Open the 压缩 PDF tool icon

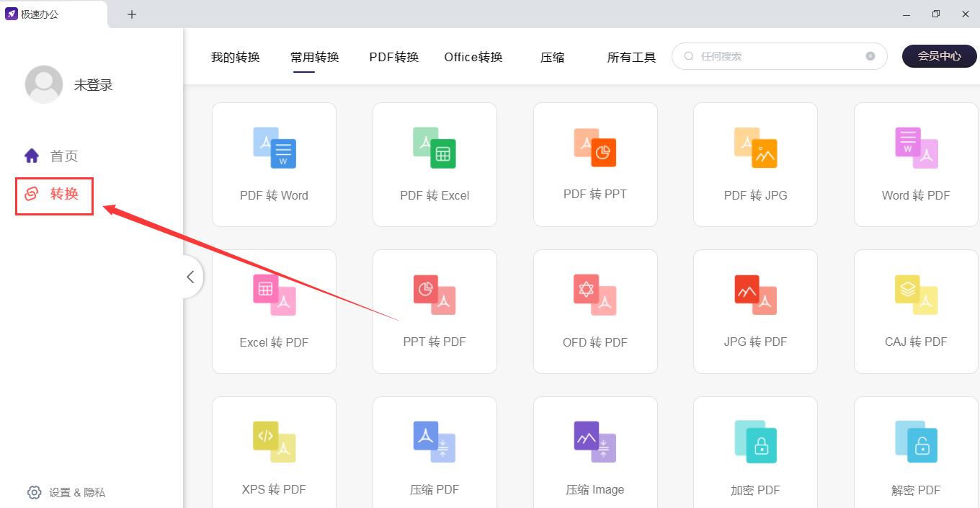(x=435, y=442)
